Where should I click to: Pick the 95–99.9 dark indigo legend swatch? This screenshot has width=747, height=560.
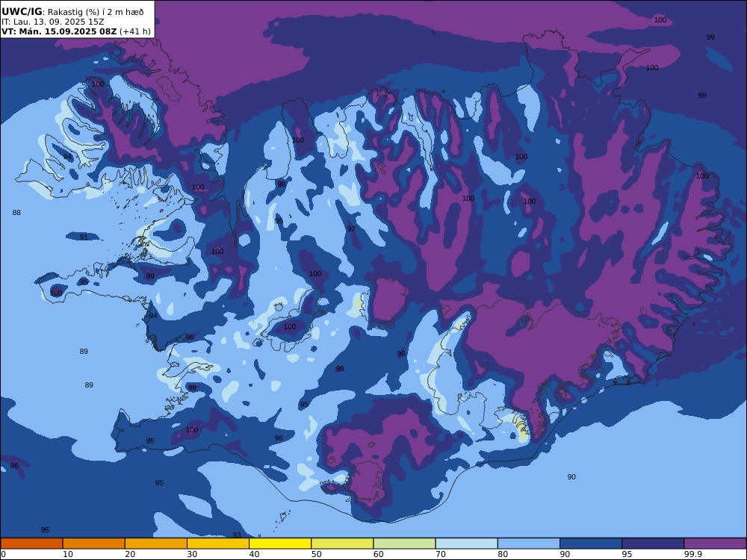tap(653, 544)
